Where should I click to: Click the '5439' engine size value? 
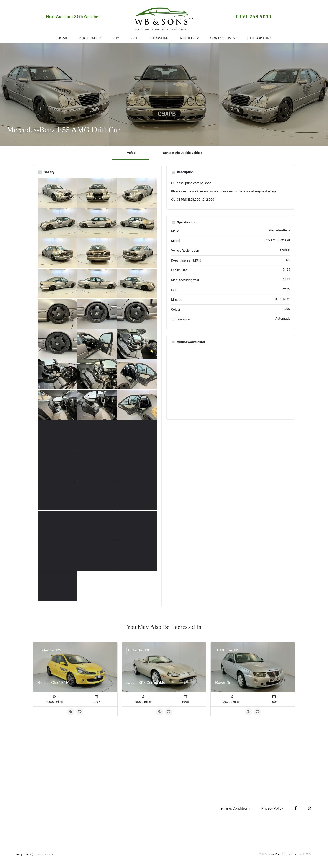pos(286,269)
